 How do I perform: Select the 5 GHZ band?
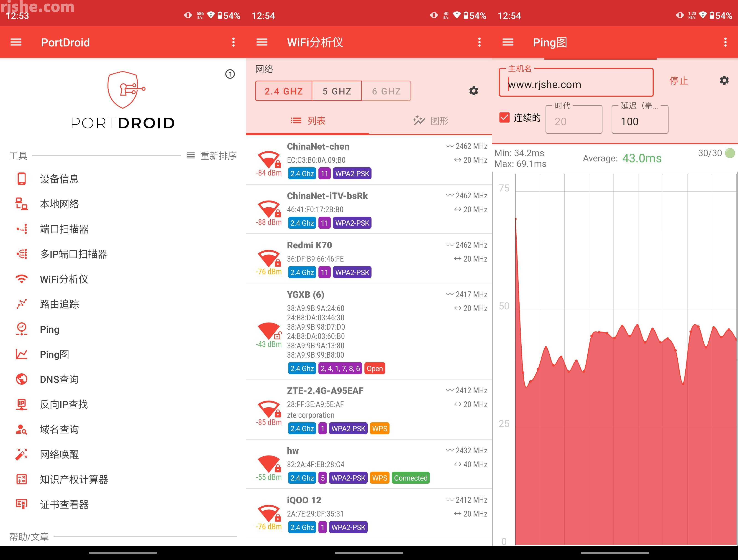coord(337,91)
